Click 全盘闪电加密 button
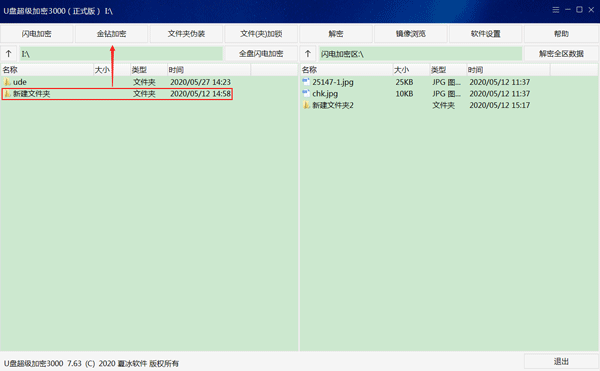The image size is (600, 371). [261, 54]
